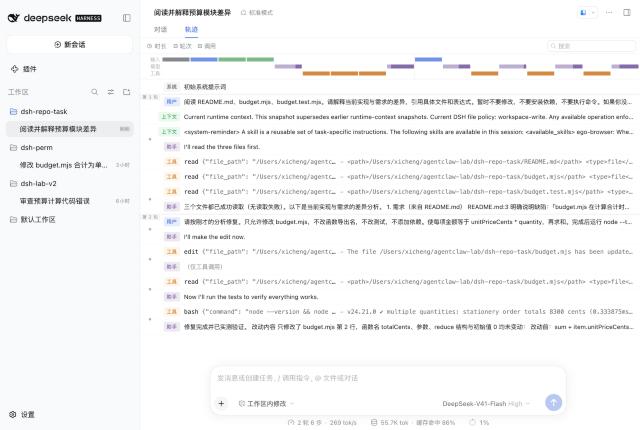Focus the message input box
Screen dimensions: 640x430
click(388, 378)
